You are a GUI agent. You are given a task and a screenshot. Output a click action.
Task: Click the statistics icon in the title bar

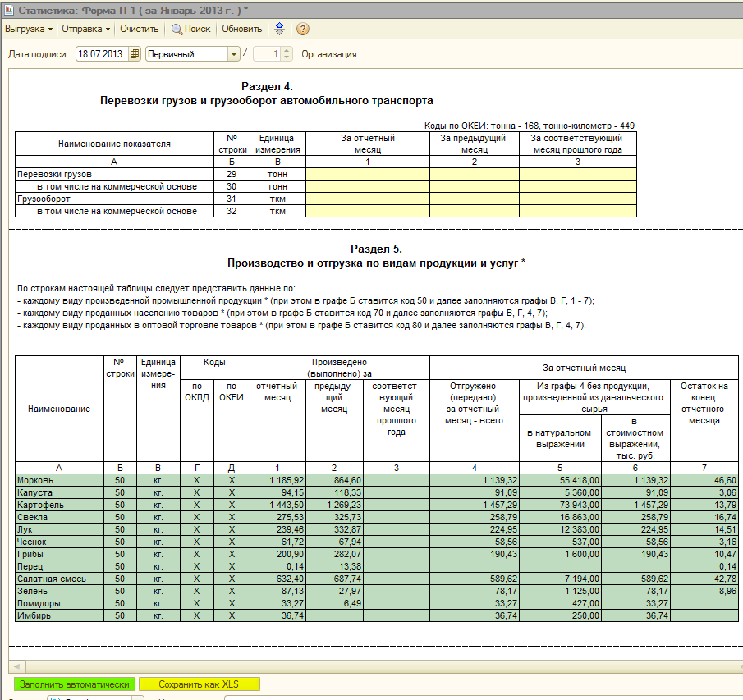click(x=8, y=10)
